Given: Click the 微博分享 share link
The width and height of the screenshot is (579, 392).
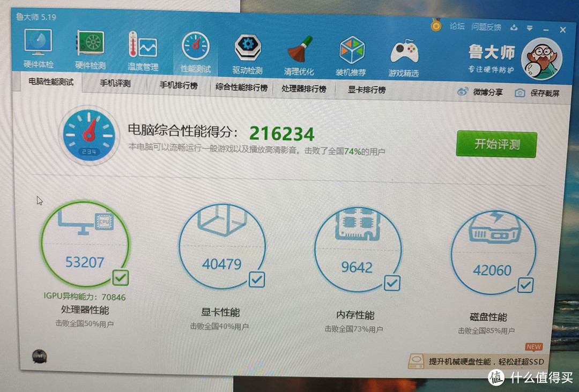Looking at the screenshot, I should [488, 92].
